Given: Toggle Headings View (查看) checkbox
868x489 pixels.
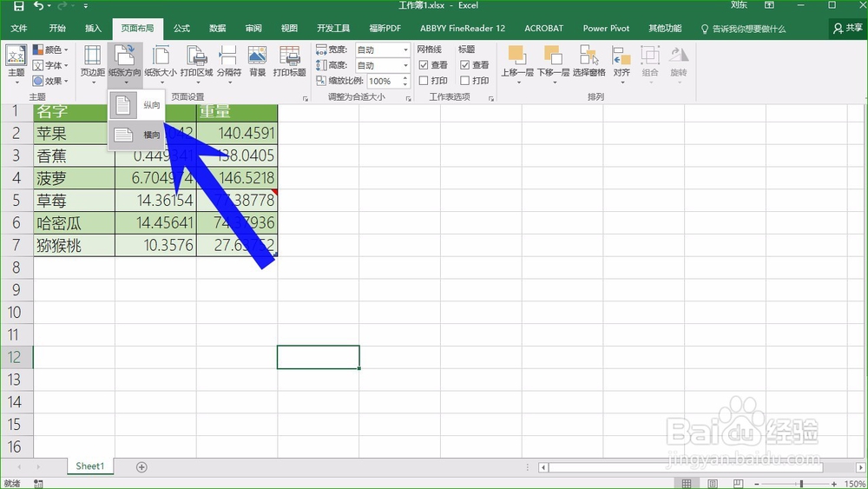Looking at the screenshot, I should pos(465,65).
